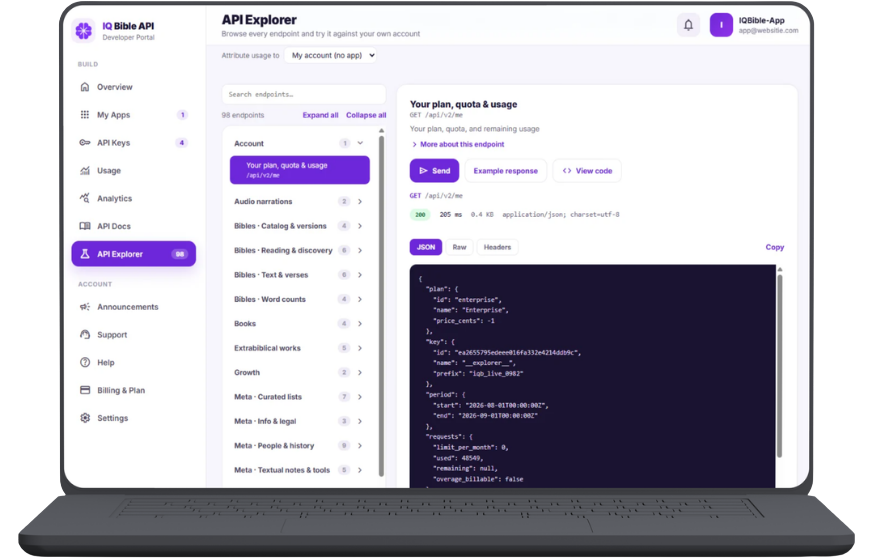Viewport: 874px width, 560px height.
Task: Copy the response output
Action: tap(775, 247)
